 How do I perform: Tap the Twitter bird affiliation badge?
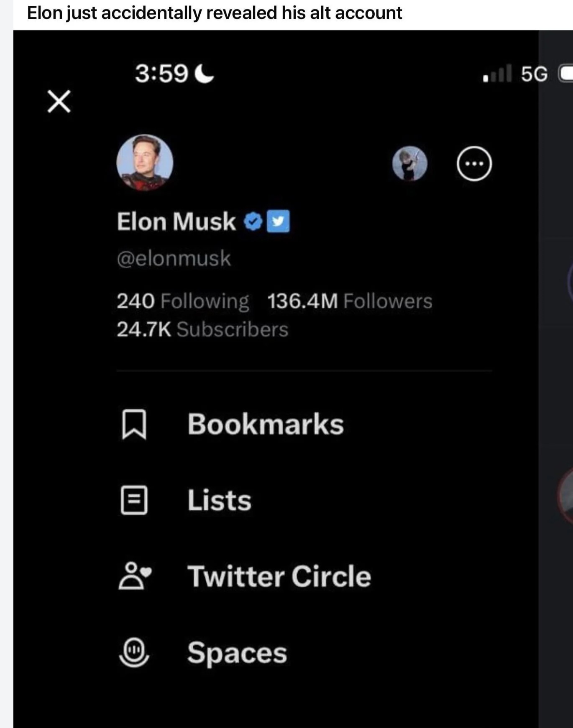pyautogui.click(x=278, y=221)
